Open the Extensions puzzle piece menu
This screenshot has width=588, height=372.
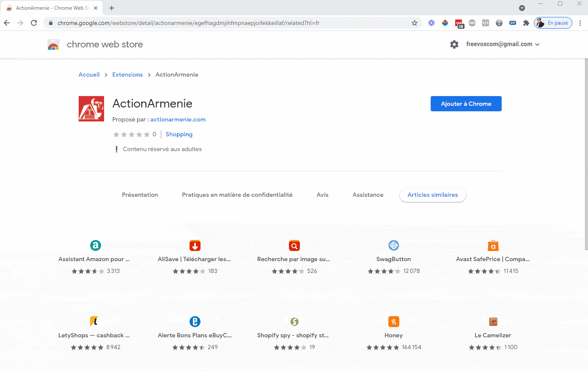point(526,23)
